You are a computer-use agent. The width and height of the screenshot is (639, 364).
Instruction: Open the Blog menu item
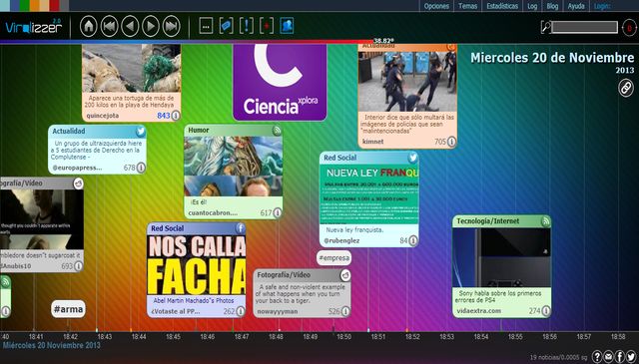pos(552,6)
